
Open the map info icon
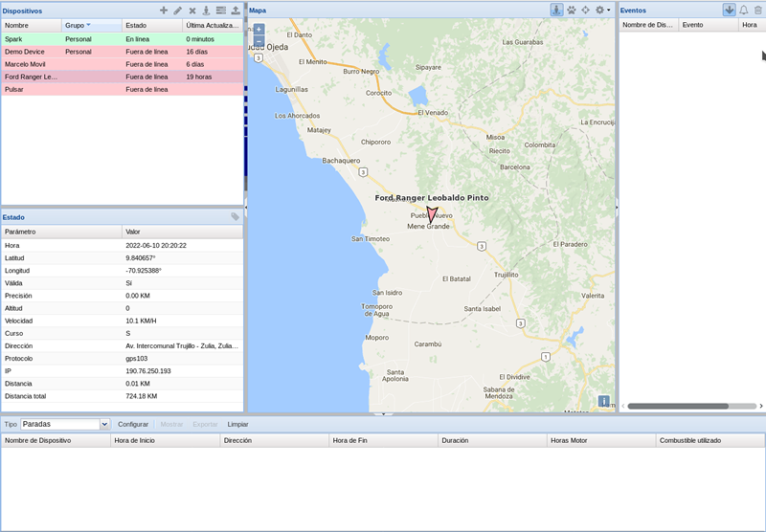pyautogui.click(x=604, y=401)
